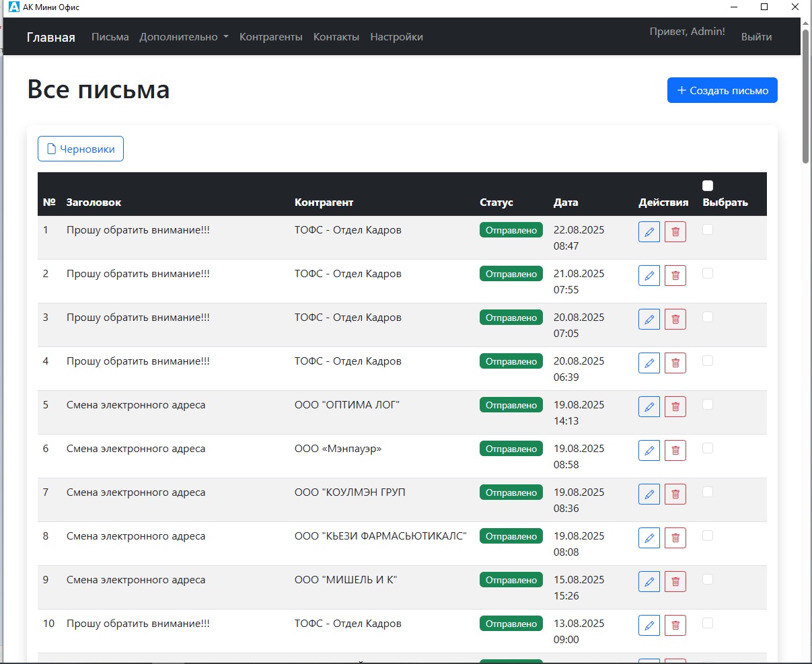Click the trash icon in row 3
Screen dimensions: 812x664
coord(675,320)
